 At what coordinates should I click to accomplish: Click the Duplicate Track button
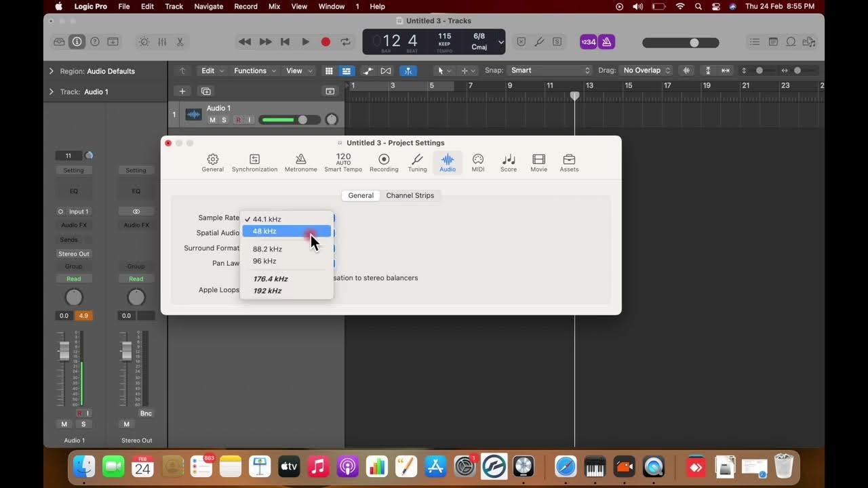point(206,91)
